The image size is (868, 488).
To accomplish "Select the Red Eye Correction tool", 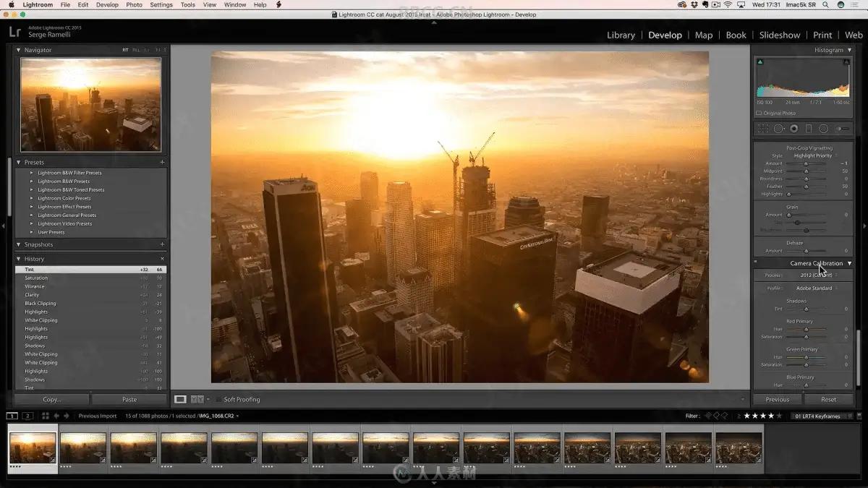I will (793, 129).
